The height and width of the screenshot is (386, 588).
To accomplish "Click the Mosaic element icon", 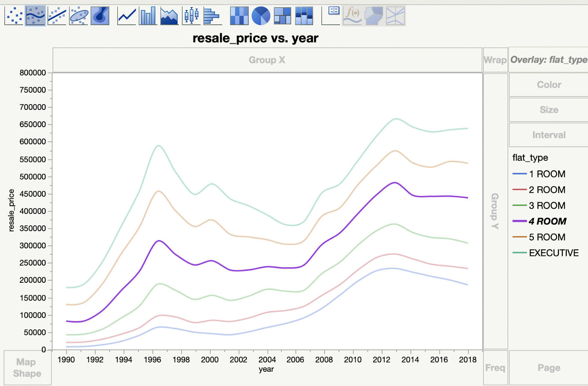I will (x=304, y=16).
